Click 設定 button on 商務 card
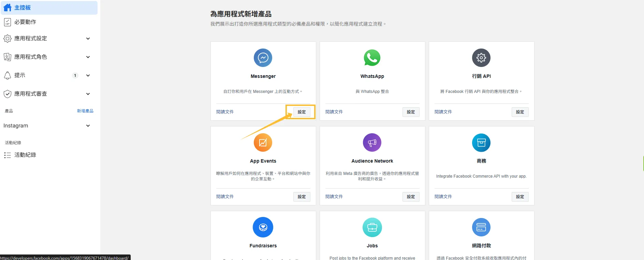Image resolution: width=644 pixels, height=260 pixels. [520, 197]
